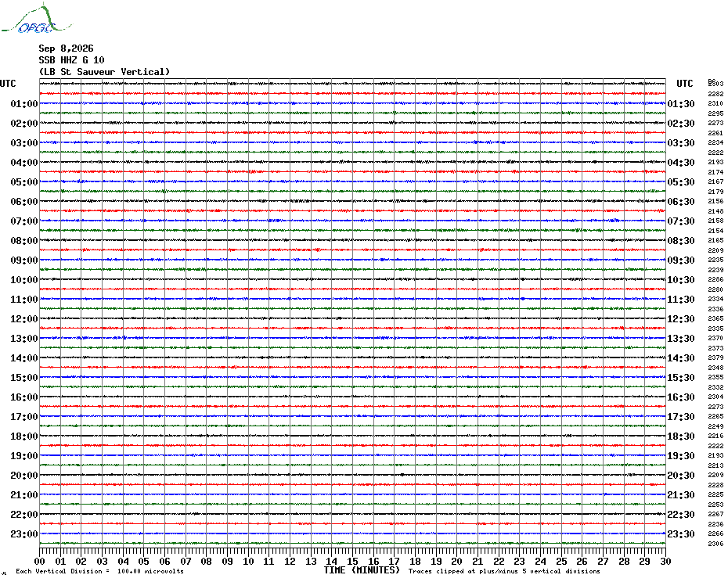Click the TIME (MINUTES) axis title
This screenshot has height=582, width=728.
362,570
